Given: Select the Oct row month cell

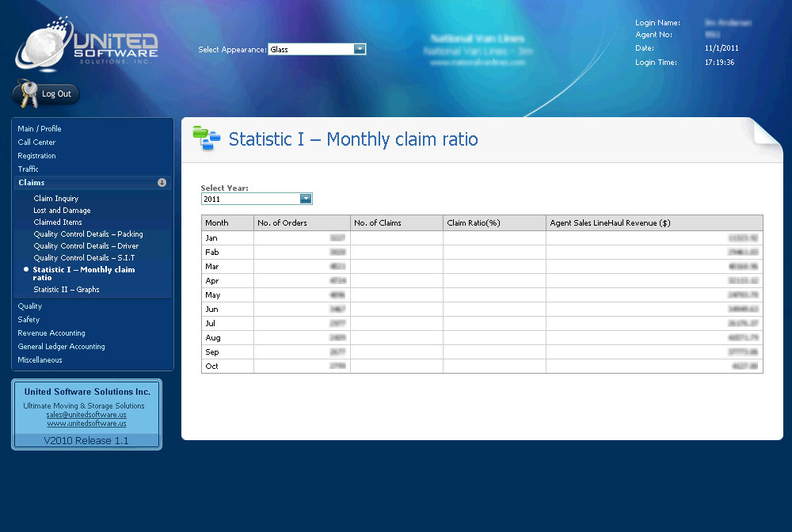Looking at the screenshot, I should [x=227, y=366].
